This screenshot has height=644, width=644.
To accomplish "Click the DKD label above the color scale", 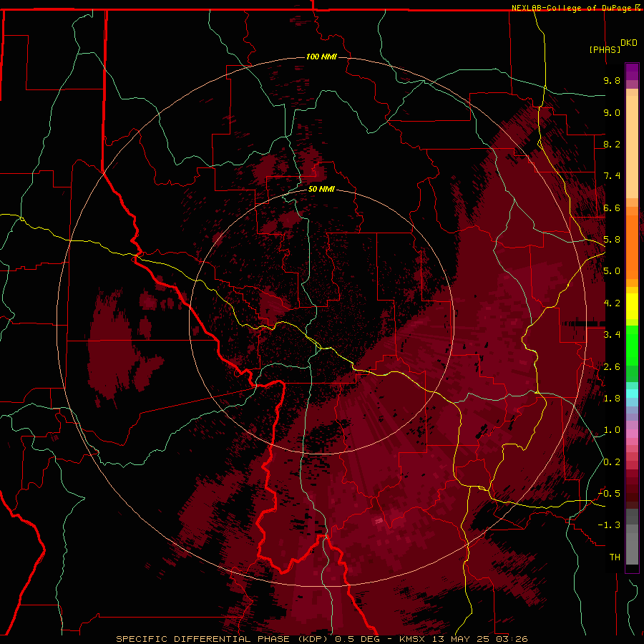I will point(629,43).
